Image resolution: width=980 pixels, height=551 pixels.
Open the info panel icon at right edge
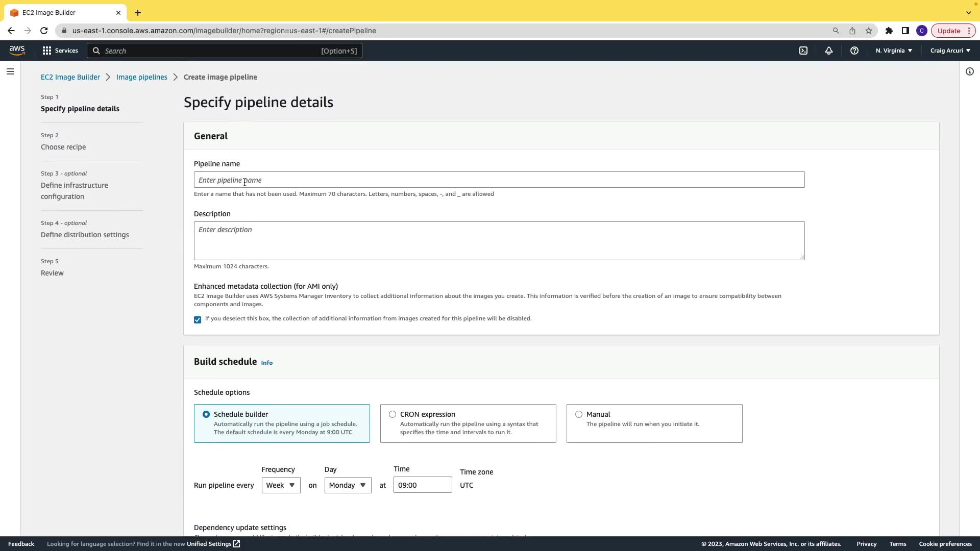coord(970,71)
